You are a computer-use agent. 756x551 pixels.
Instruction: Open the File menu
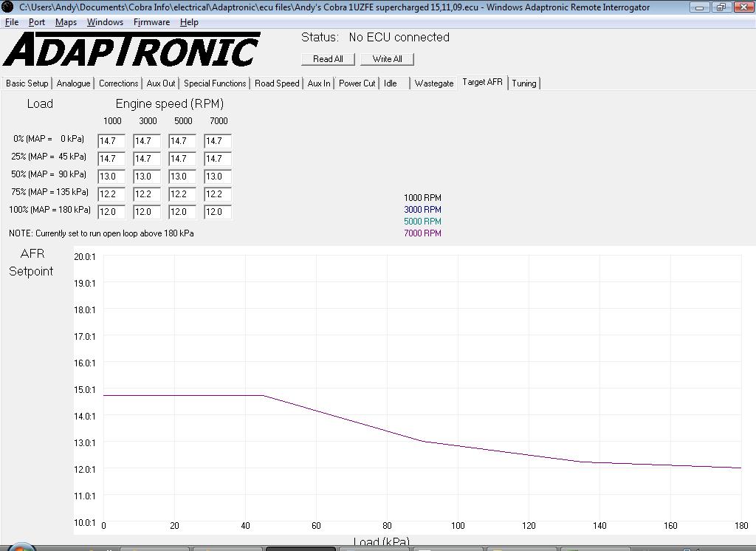12,22
